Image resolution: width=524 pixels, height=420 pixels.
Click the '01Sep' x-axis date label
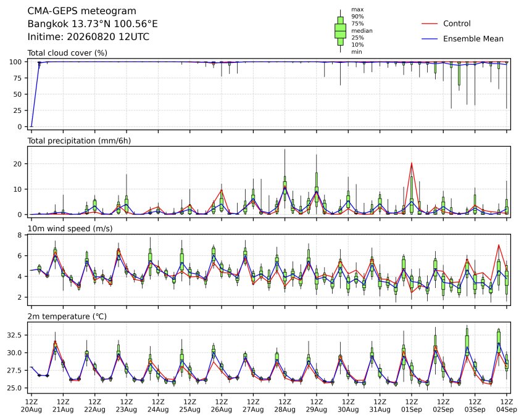point(412,410)
